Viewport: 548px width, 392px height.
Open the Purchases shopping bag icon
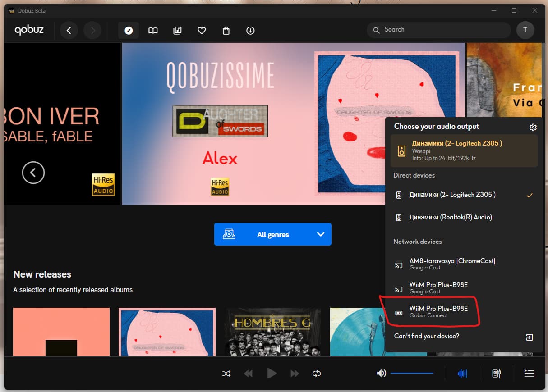coord(226,30)
